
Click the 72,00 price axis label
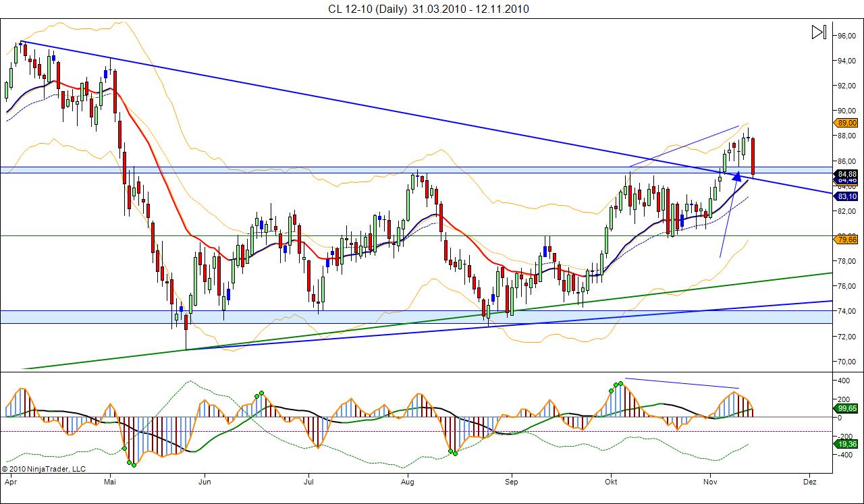(846, 336)
